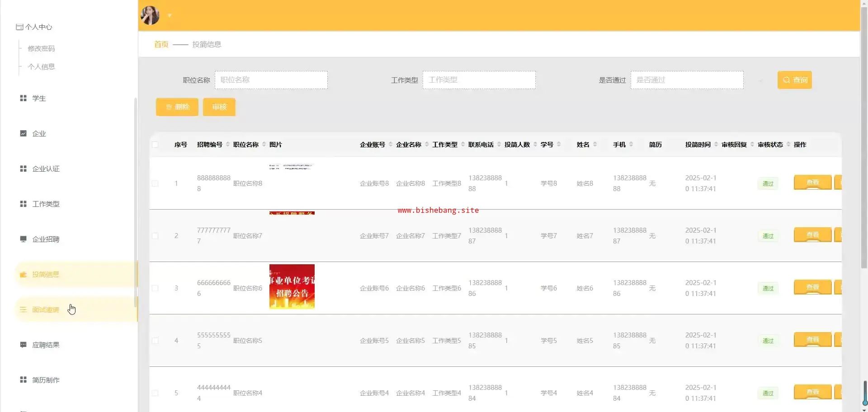Open 修改密码 under 个人中心
868x412 pixels.
point(41,48)
